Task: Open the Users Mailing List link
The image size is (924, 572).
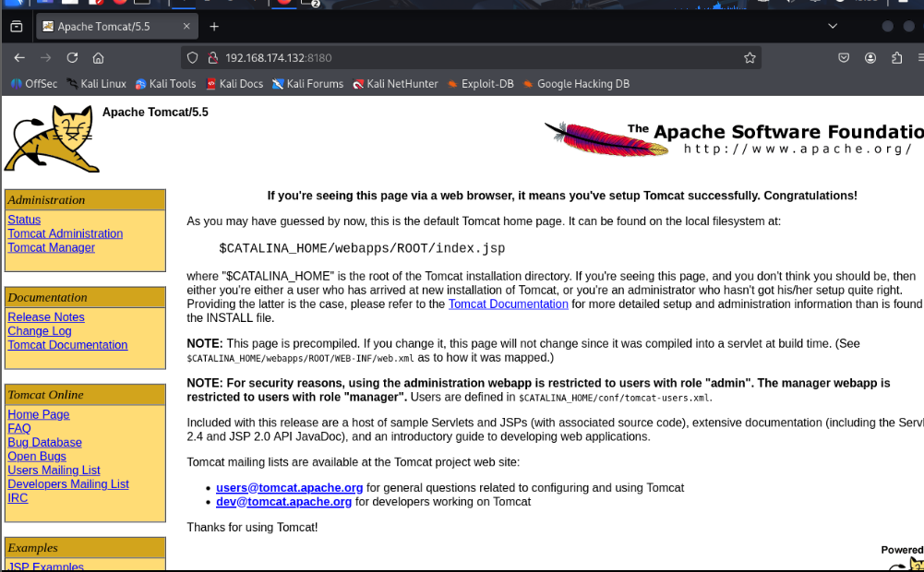Action: point(54,471)
